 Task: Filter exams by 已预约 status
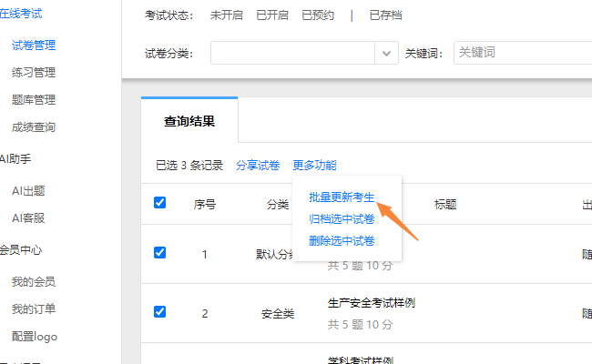pos(318,15)
